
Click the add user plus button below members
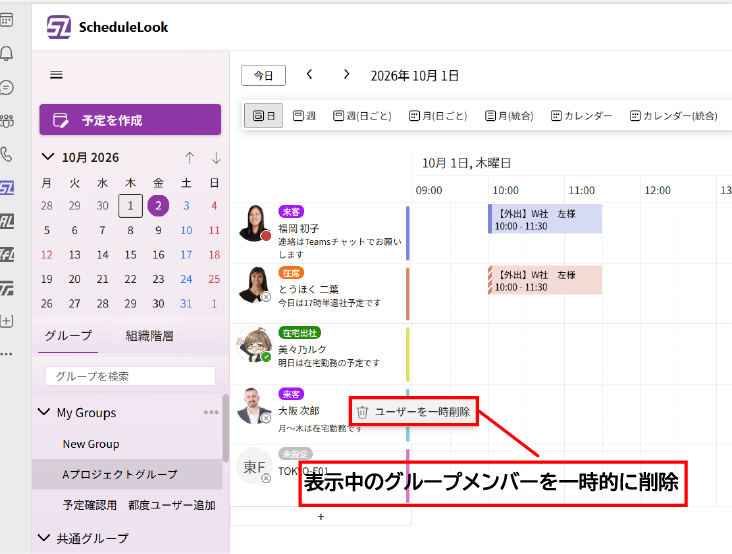[321, 517]
